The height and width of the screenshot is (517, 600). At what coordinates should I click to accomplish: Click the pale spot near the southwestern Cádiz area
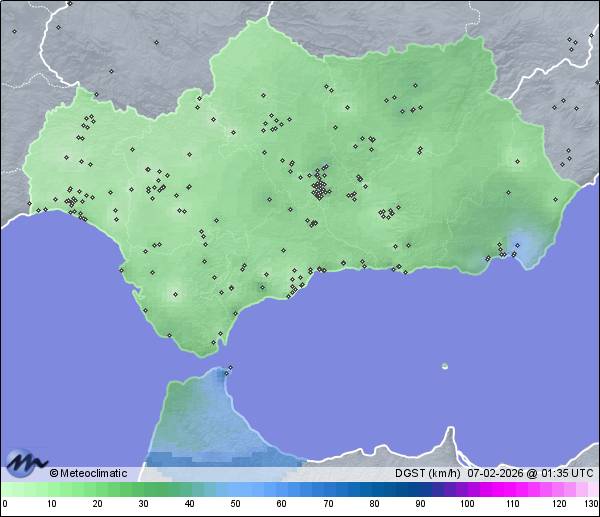(176, 294)
